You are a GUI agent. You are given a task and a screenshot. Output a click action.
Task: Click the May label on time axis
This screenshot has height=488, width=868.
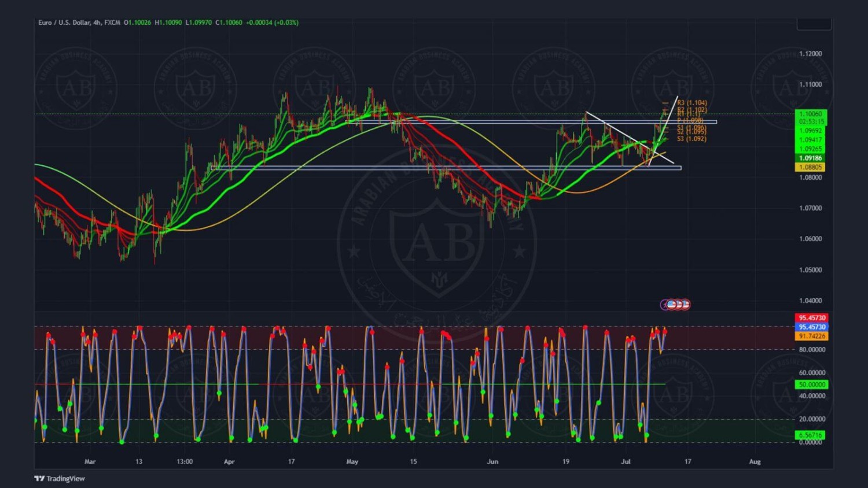[352, 461]
